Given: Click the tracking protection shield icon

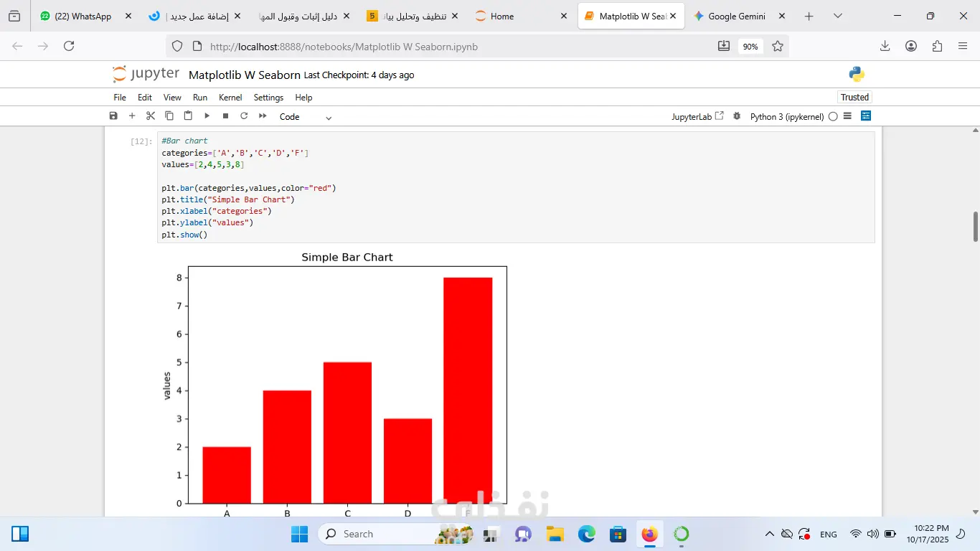Looking at the screenshot, I should pyautogui.click(x=177, y=47).
